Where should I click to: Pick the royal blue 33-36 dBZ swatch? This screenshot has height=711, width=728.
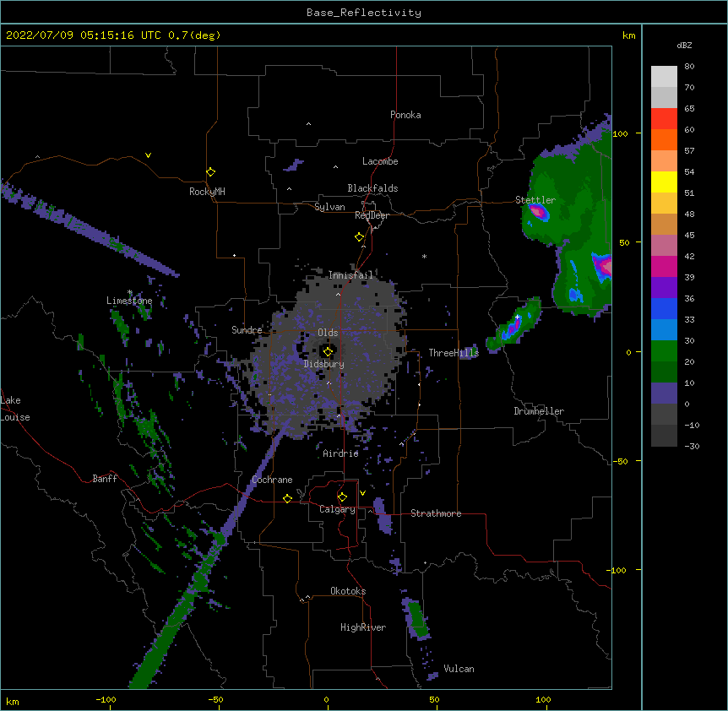[664, 308]
